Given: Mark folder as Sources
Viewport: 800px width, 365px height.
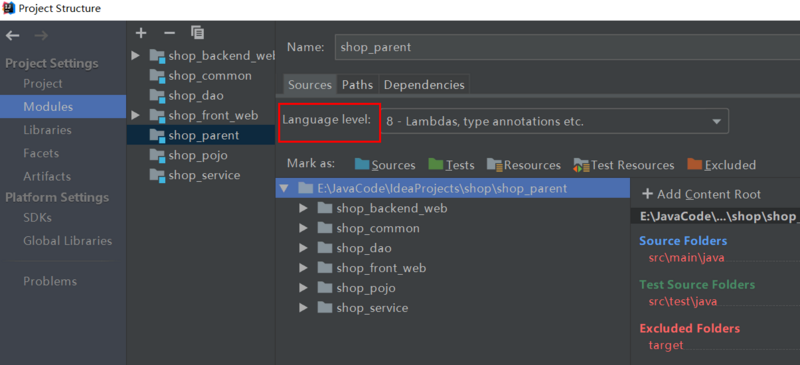Looking at the screenshot, I should pos(385,165).
